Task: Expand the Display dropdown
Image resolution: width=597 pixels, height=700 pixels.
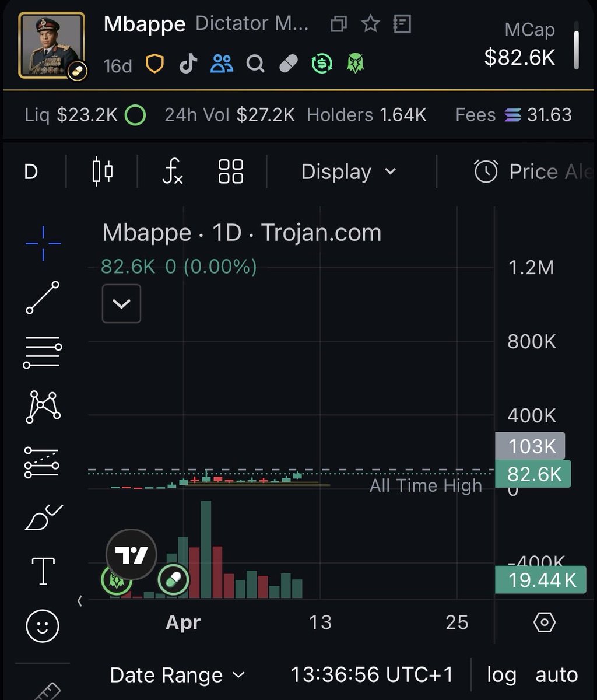Action: [x=349, y=172]
